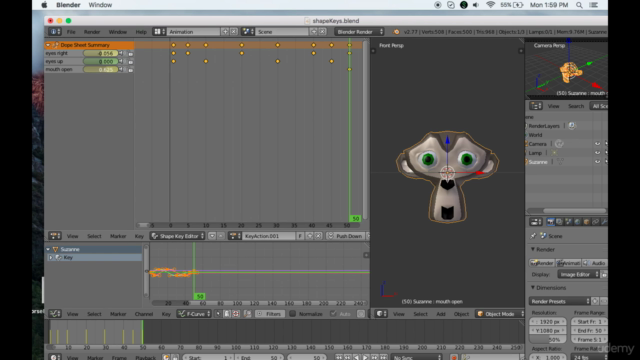The height and width of the screenshot is (360, 640).
Task: Open the Constraints properties tab icon
Action: 596,222
